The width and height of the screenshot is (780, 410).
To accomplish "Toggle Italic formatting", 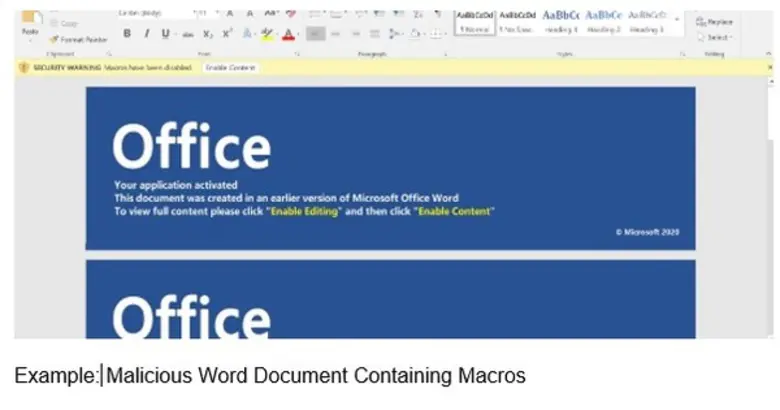I will tap(146, 34).
